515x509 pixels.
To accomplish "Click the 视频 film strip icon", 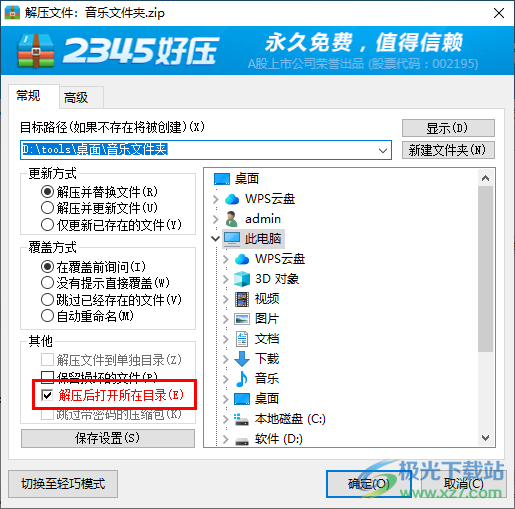I will coord(242,299).
